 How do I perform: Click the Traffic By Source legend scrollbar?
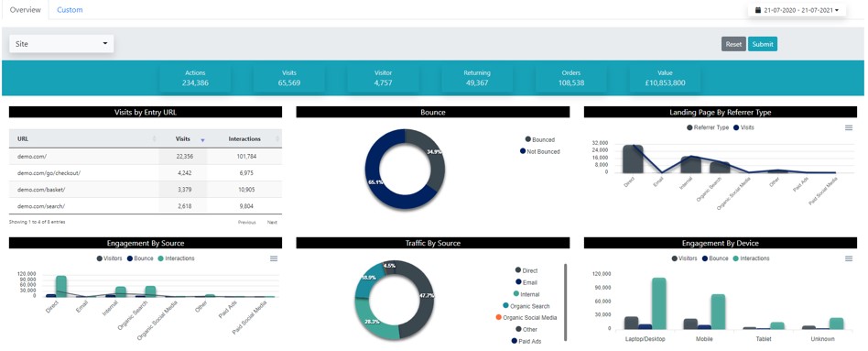(565, 302)
